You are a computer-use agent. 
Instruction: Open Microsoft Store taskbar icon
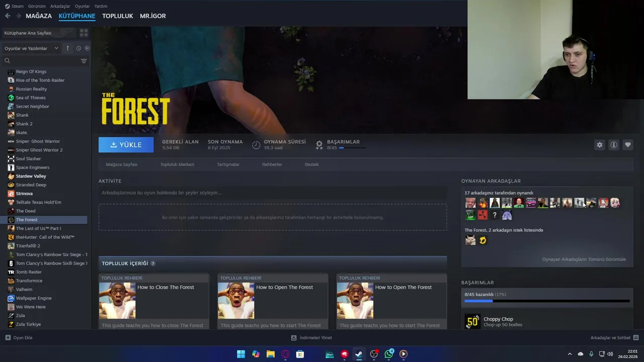pyautogui.click(x=300, y=354)
